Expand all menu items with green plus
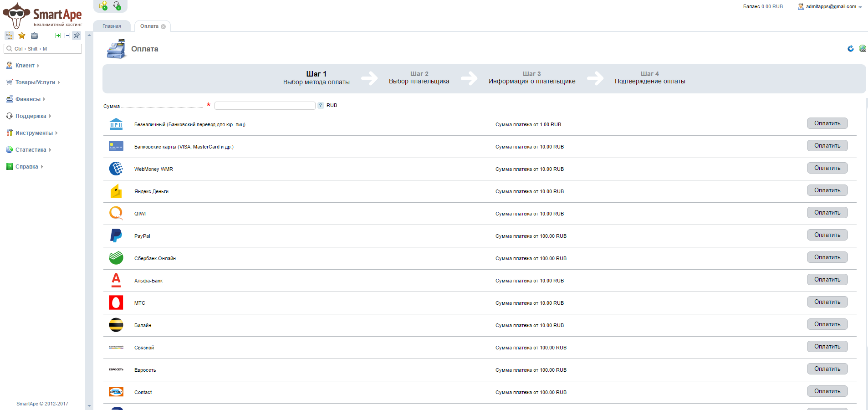The image size is (868, 410). pos(58,36)
